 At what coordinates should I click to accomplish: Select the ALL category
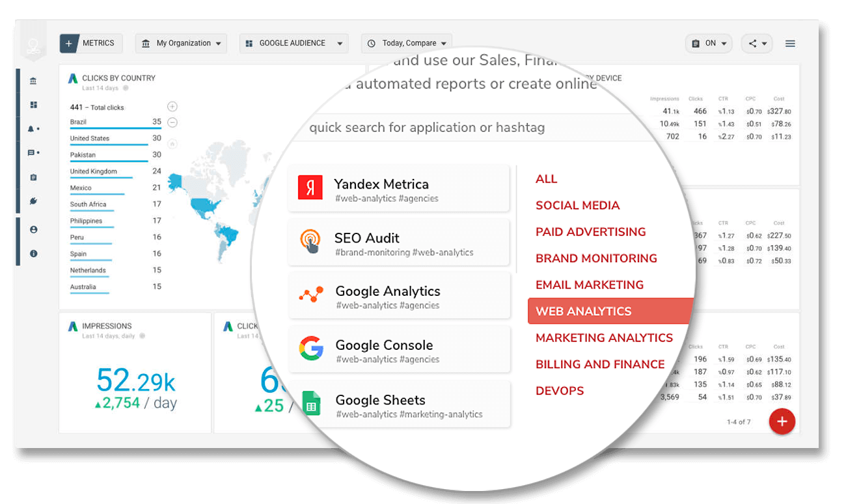pyautogui.click(x=547, y=179)
